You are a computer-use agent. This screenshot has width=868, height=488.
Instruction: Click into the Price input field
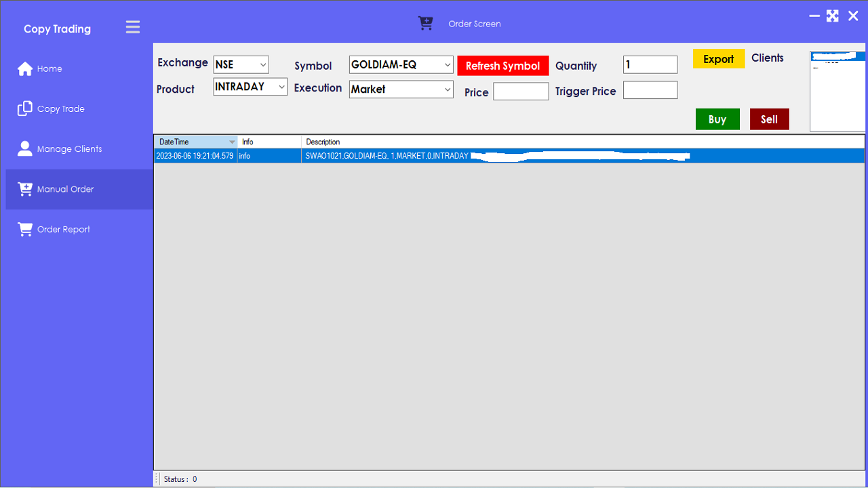pyautogui.click(x=521, y=91)
